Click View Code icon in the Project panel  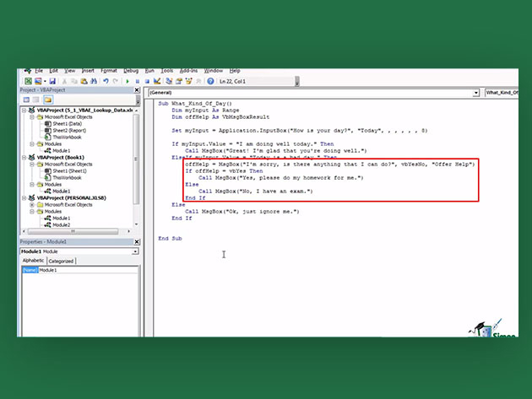[26, 100]
